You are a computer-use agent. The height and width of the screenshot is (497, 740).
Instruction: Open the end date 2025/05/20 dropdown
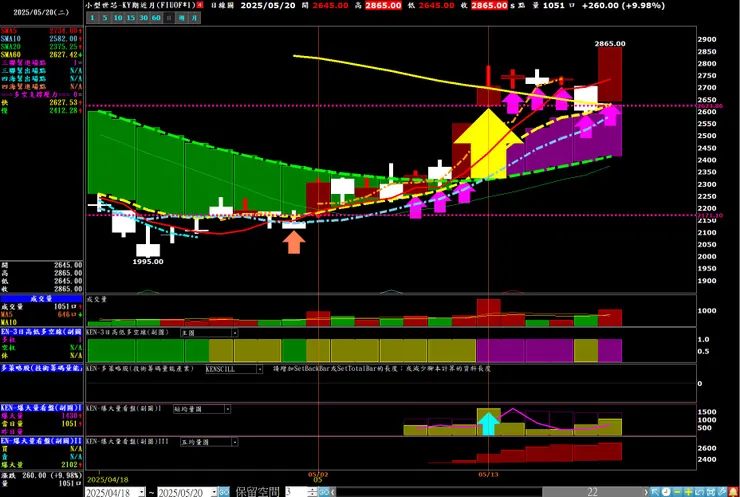pos(214,492)
